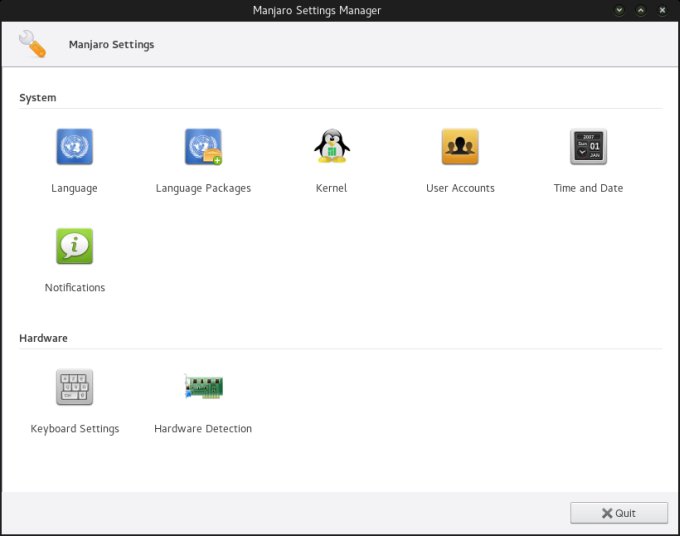This screenshot has height=536, width=680.
Task: Click the 'Kernel' label text
Action: tap(331, 188)
